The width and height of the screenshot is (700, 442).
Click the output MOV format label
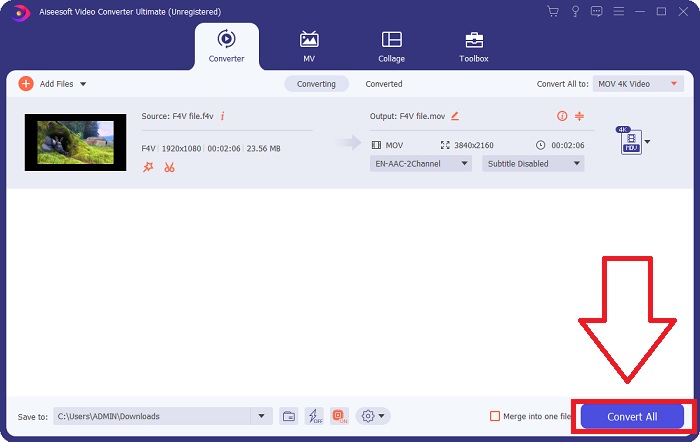[394, 145]
